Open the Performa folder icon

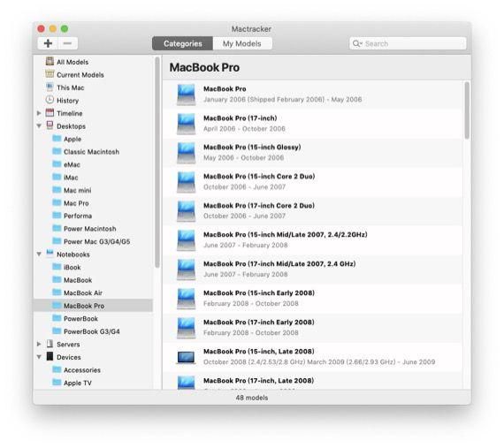57,216
